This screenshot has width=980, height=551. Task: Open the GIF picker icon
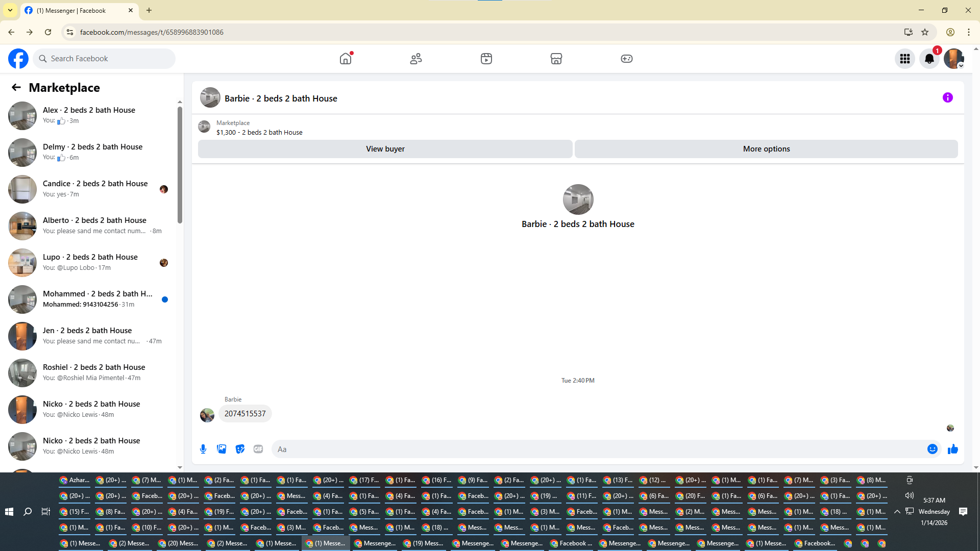258,449
